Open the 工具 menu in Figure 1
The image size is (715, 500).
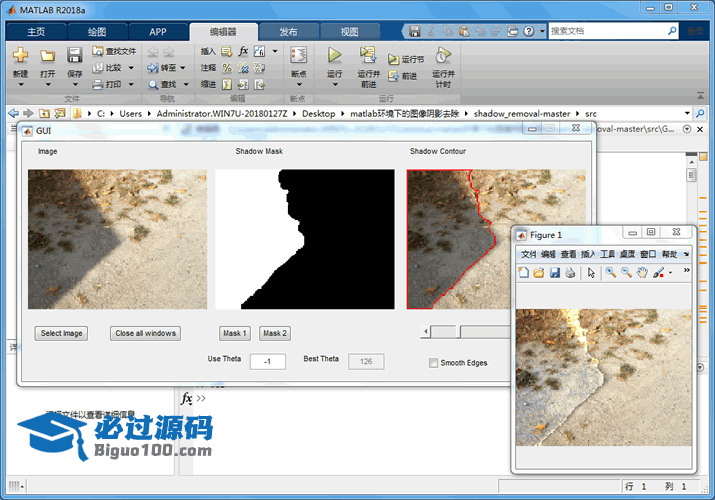pyautogui.click(x=607, y=254)
